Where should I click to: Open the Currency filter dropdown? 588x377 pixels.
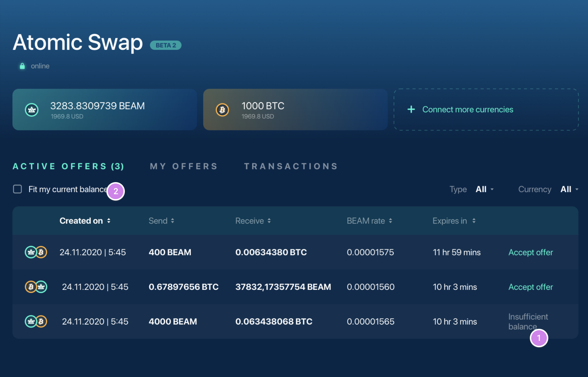coord(568,189)
